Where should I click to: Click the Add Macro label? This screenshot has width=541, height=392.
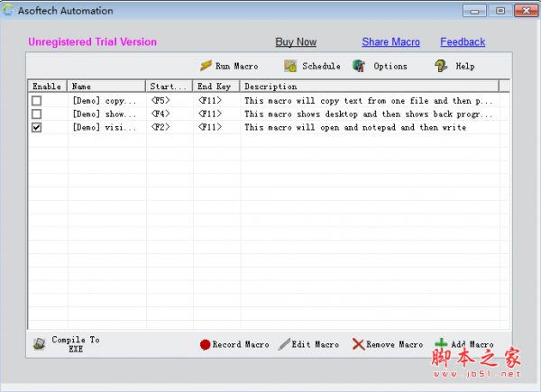[472, 344]
